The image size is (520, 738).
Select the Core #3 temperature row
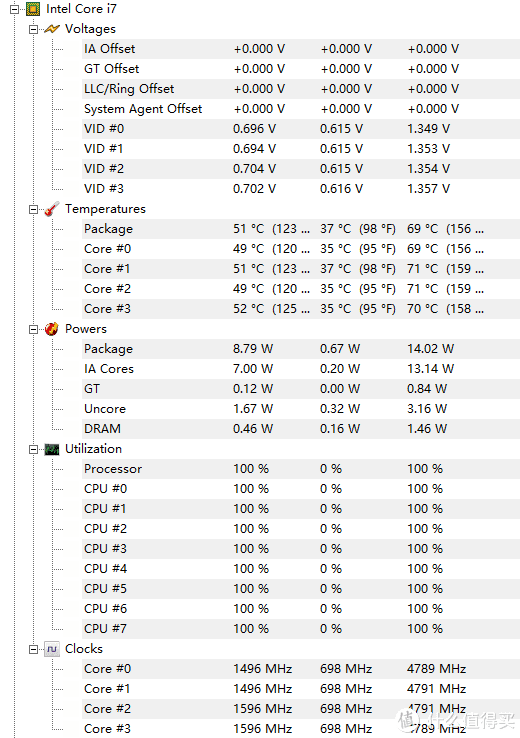(x=301, y=309)
